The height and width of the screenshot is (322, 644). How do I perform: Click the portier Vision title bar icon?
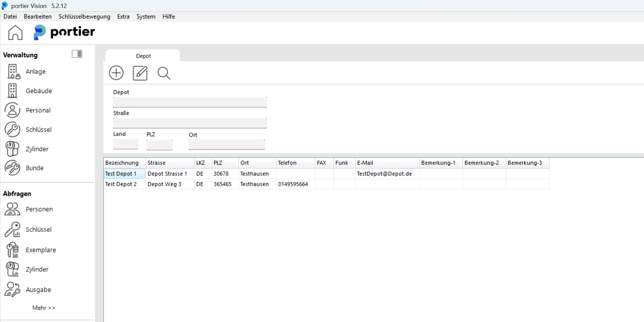(x=5, y=6)
